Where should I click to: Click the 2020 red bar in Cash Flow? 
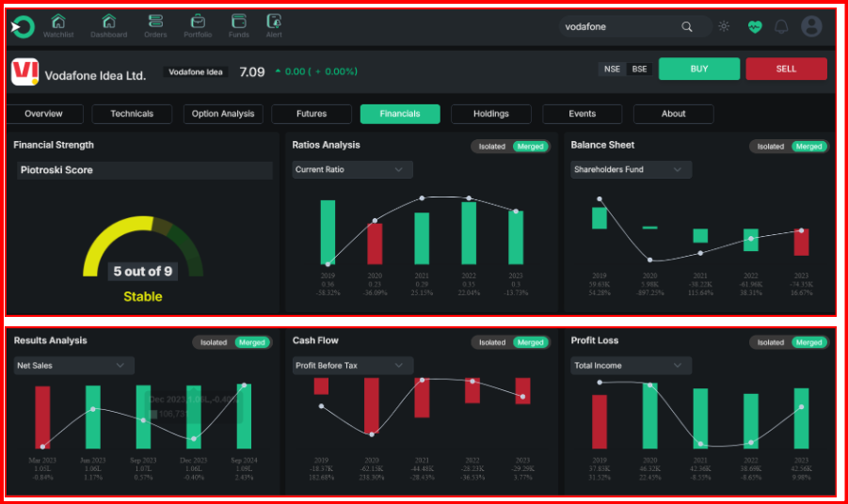click(372, 405)
